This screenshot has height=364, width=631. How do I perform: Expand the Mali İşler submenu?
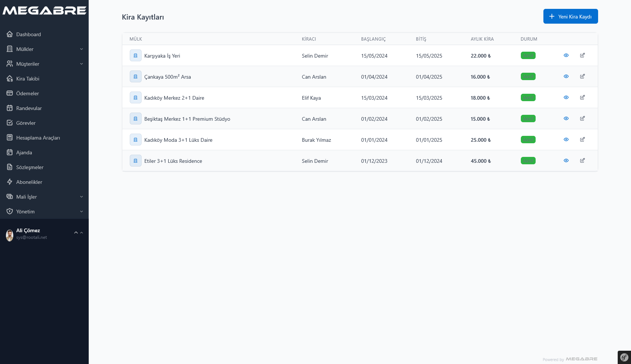pyautogui.click(x=44, y=197)
